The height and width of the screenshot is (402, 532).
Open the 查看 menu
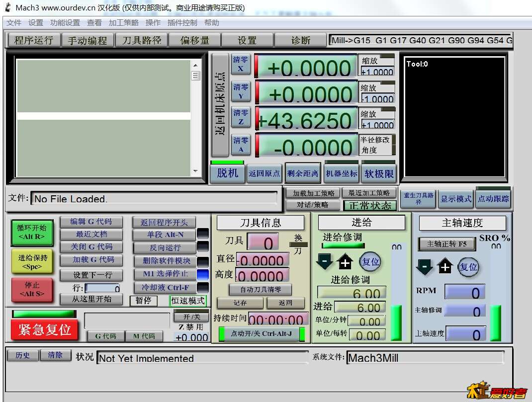pos(94,23)
